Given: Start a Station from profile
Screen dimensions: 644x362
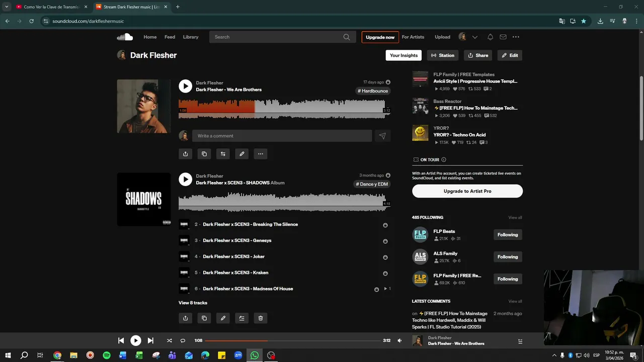Looking at the screenshot, I should tap(443, 55).
